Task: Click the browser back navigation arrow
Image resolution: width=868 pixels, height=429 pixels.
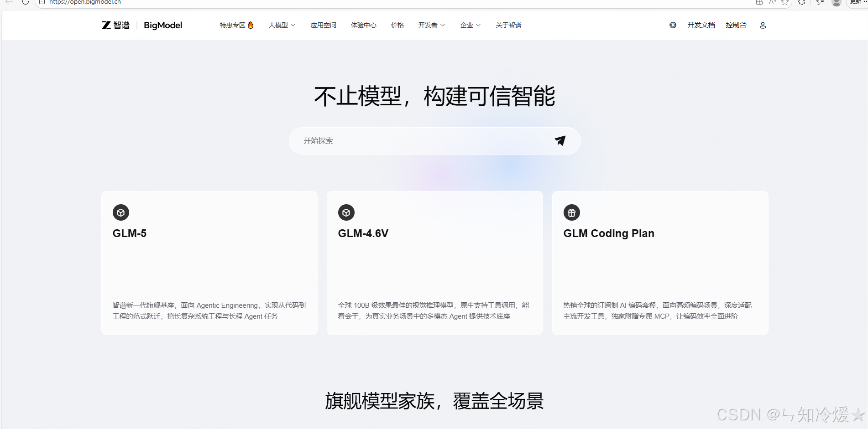Action: [8, 3]
